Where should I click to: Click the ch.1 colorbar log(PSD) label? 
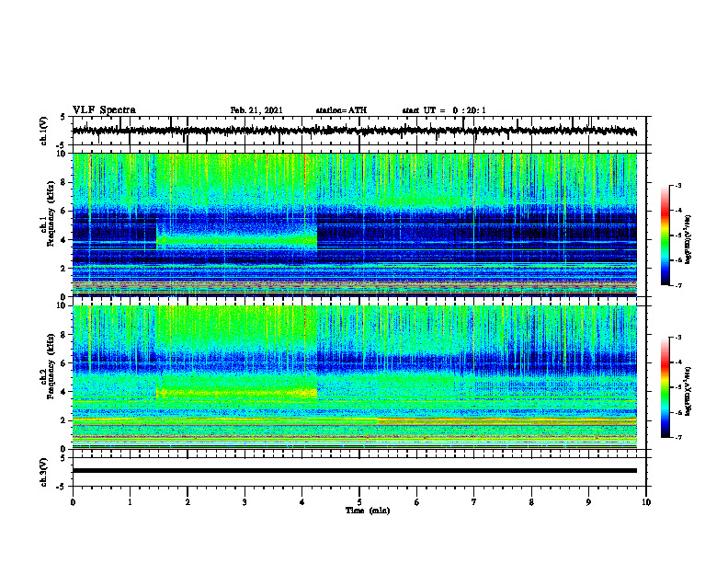point(688,240)
